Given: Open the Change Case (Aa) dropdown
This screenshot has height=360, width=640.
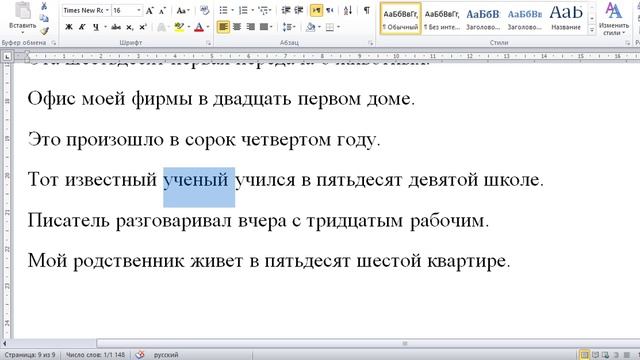Looking at the screenshot, I should coord(183,11).
